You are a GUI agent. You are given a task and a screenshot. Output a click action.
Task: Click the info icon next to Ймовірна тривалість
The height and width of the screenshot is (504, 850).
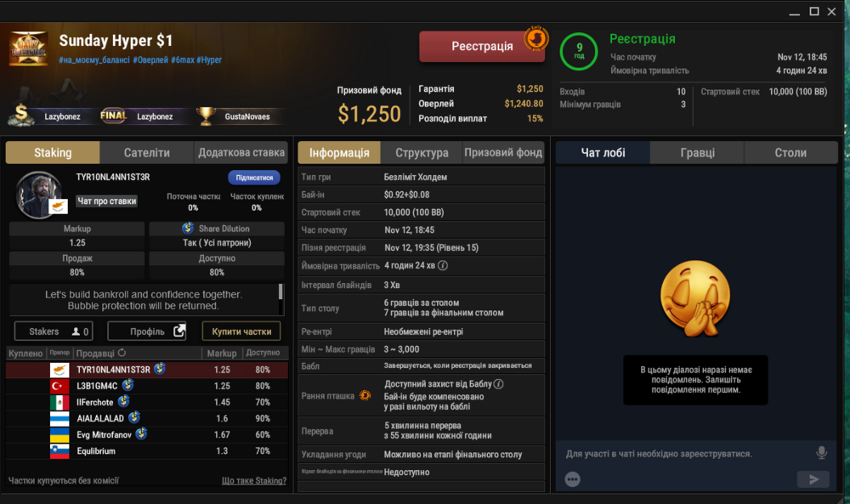coord(443,265)
